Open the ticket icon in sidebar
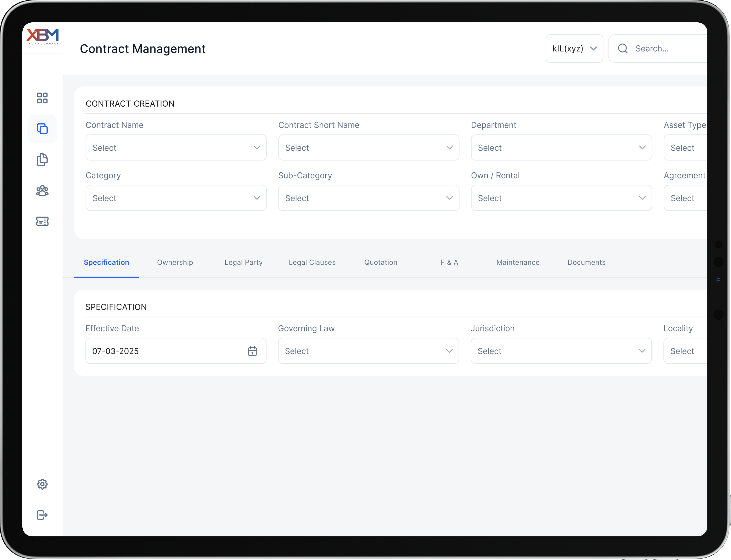 pos(42,221)
